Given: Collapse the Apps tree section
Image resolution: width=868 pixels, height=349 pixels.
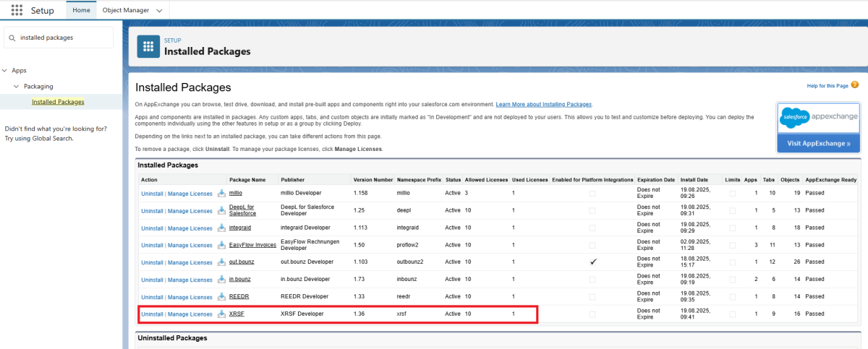Looking at the screenshot, I should click(x=6, y=71).
